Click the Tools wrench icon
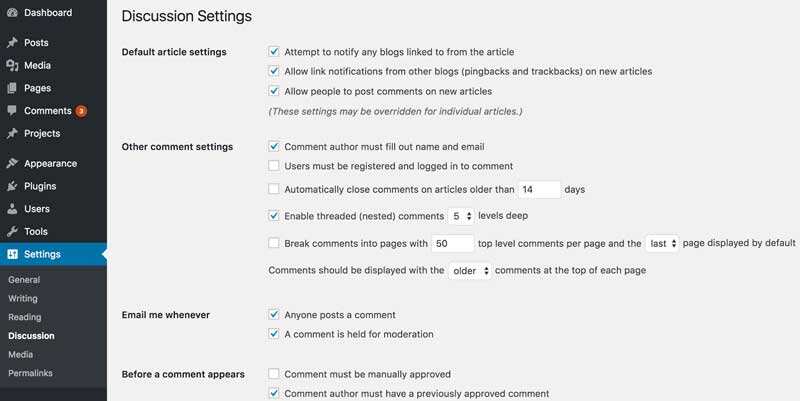This screenshot has height=401, width=800. (12, 232)
